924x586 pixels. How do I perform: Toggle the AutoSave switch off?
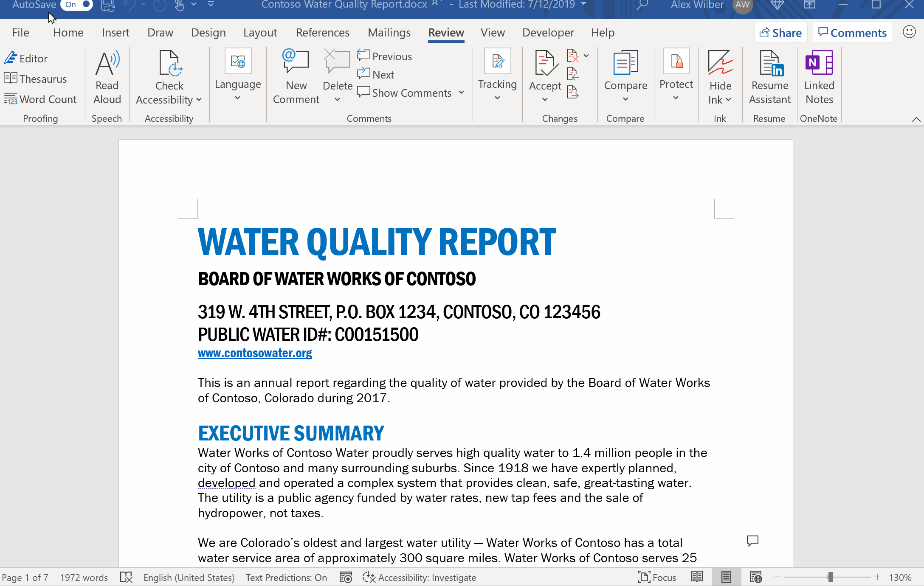pyautogui.click(x=77, y=5)
